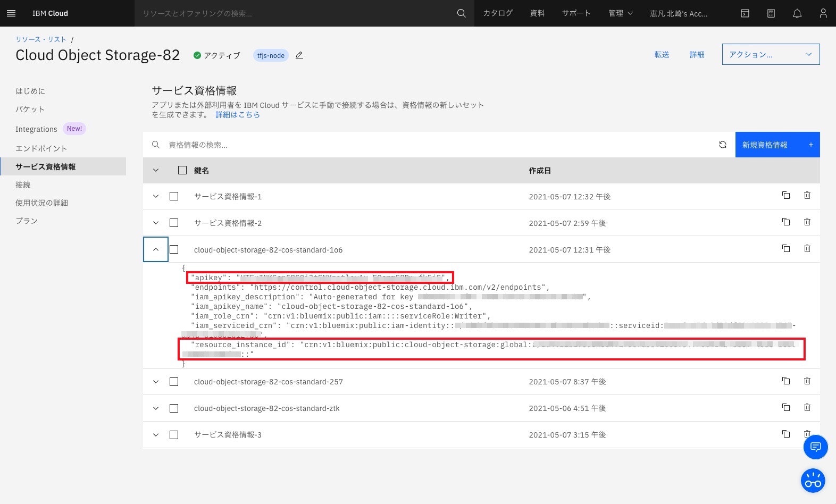The height and width of the screenshot is (504, 836).
Task: Check the box for サービス資格情報-2
Action: (174, 223)
